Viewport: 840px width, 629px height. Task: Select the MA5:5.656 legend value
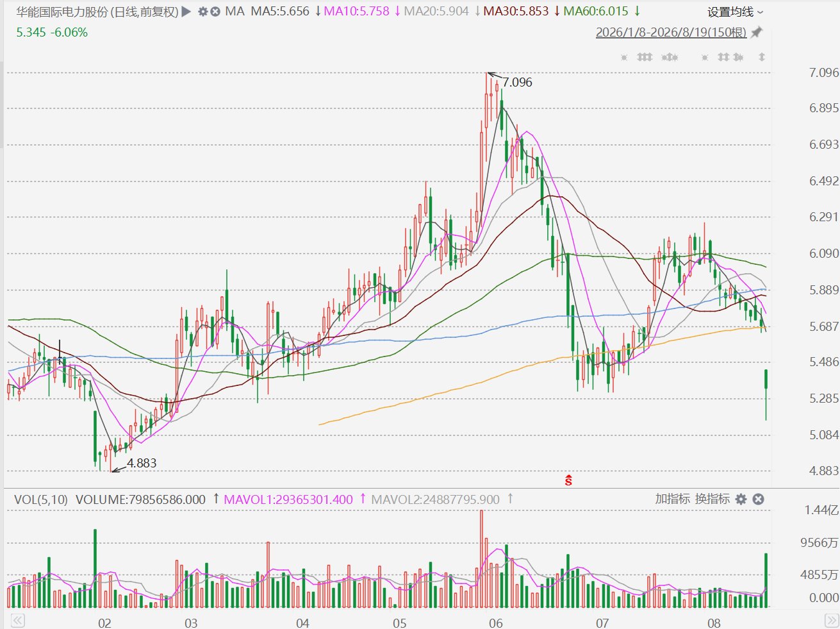click(280, 12)
